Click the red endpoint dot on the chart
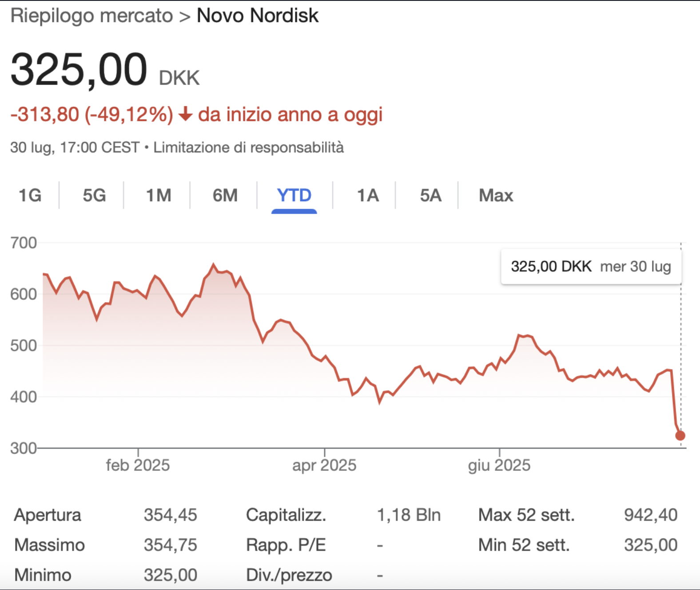 (x=680, y=436)
